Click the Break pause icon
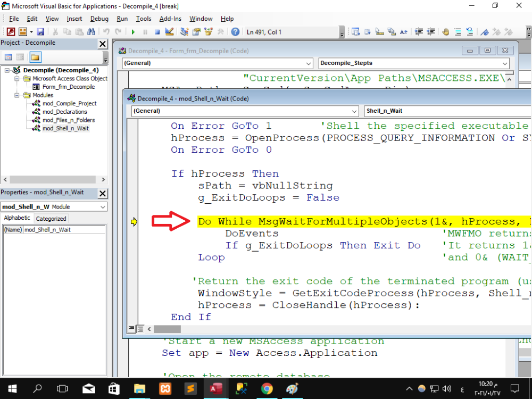This screenshot has height=399, width=532. (145, 32)
